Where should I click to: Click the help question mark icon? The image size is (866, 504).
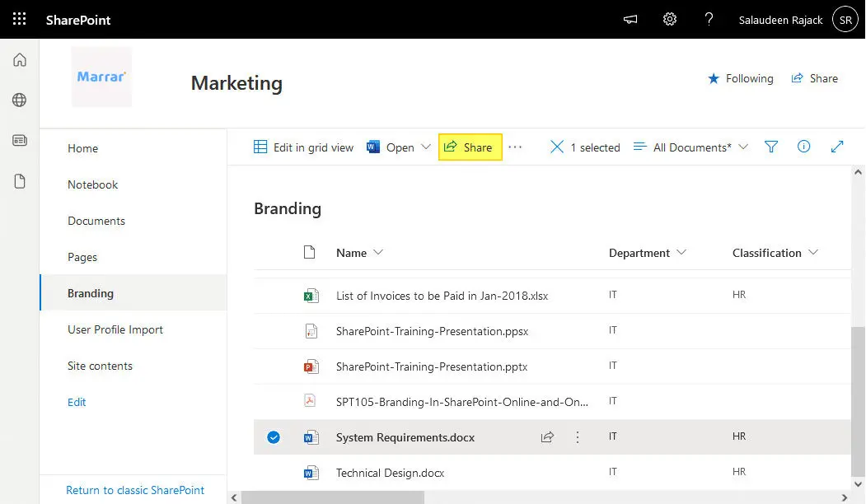[x=709, y=19]
